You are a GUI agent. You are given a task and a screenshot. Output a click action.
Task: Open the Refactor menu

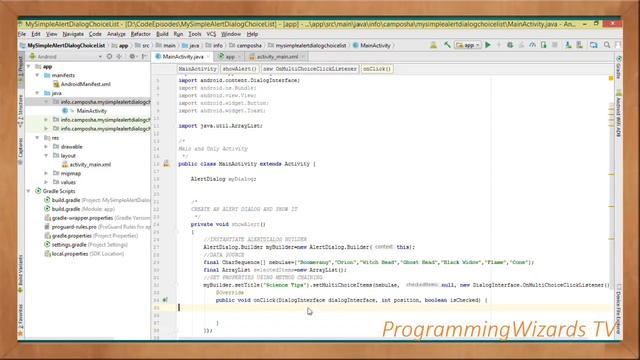[140, 34]
